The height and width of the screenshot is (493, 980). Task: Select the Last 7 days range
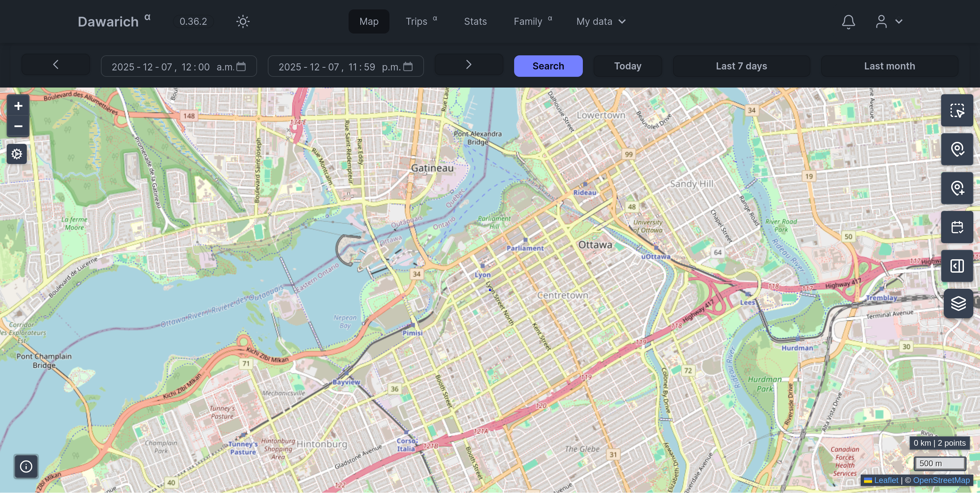tap(741, 66)
